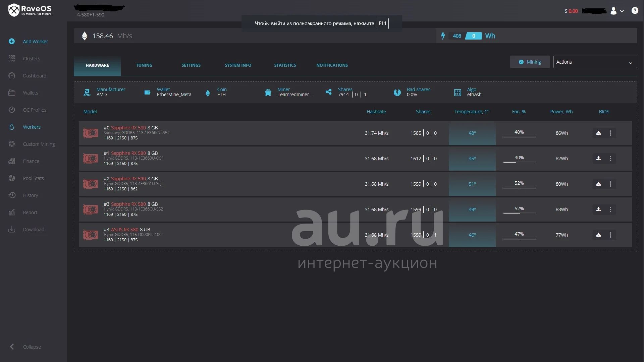644x362 pixels.
Task: Open three-dot menu for GPU #4 ASUS
Action: coord(610,235)
